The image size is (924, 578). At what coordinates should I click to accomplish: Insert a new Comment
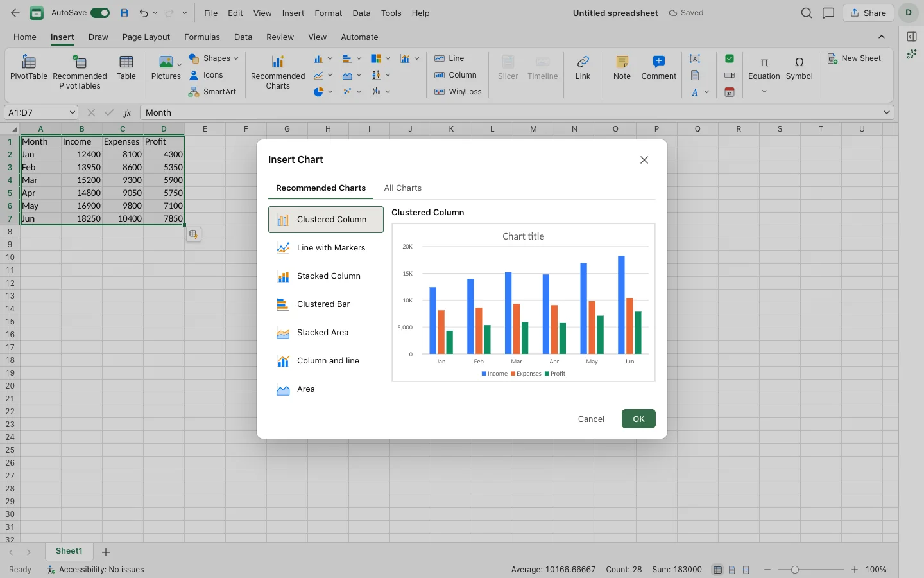tap(658, 68)
